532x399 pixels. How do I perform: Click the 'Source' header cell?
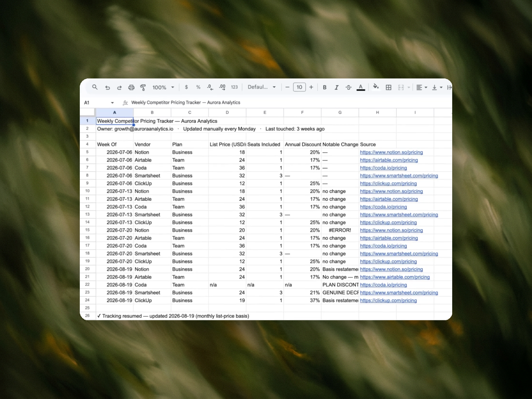[377, 144]
